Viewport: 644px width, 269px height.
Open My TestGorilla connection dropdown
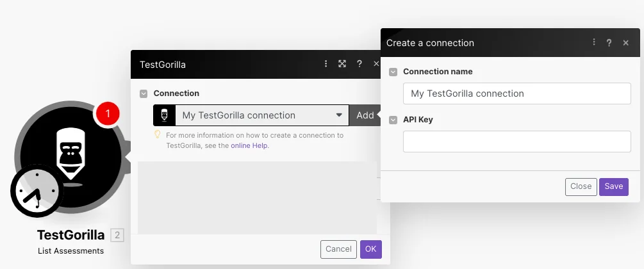(x=262, y=115)
